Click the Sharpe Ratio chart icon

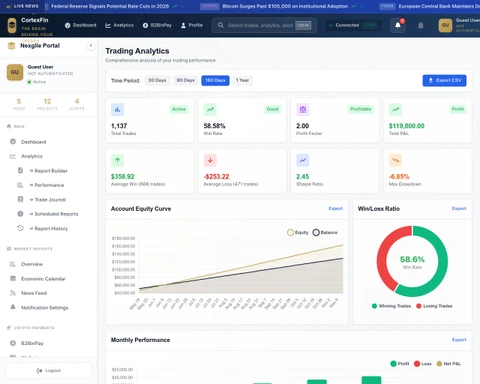pyautogui.click(x=303, y=160)
